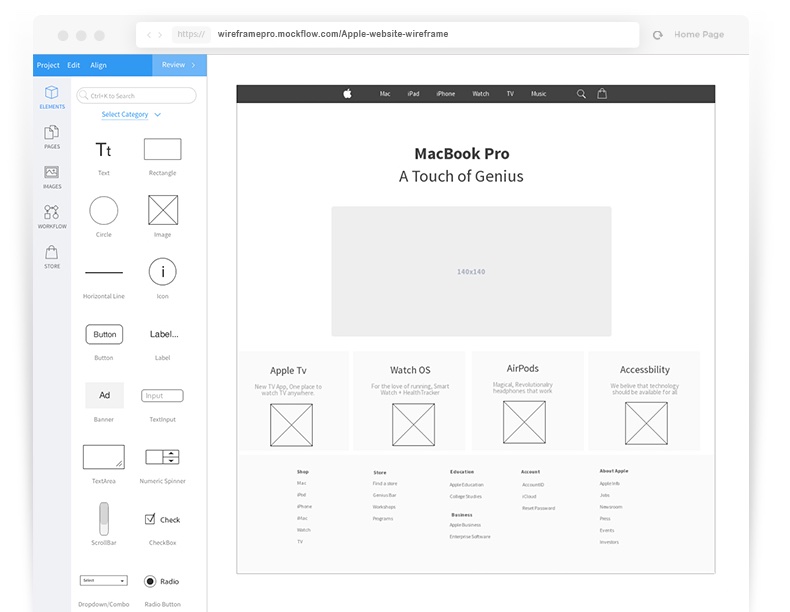
Task: Select the TextInput element
Action: point(162,396)
